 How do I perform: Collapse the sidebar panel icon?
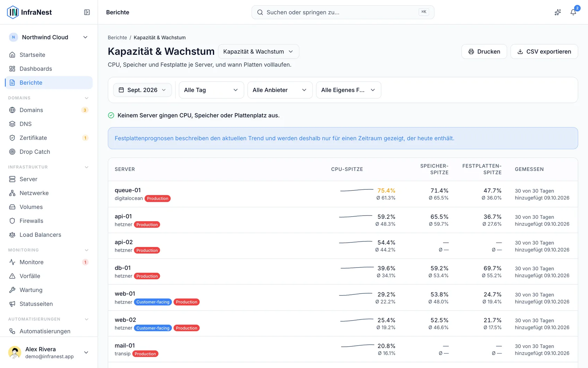[x=87, y=12]
